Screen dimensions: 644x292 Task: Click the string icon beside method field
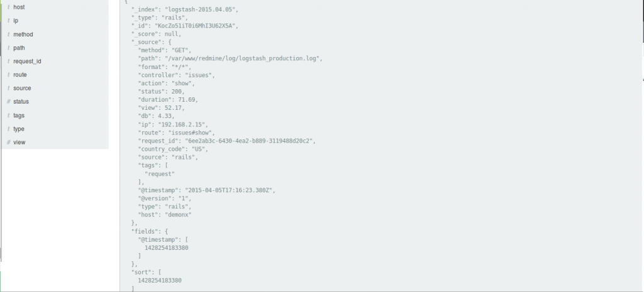point(8,35)
